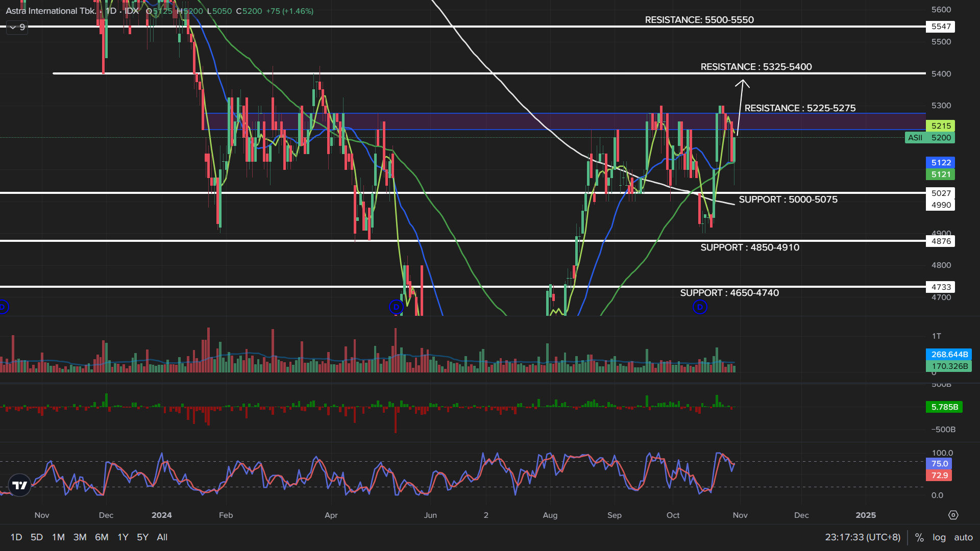
Task: Select the All date range
Action: [162, 537]
